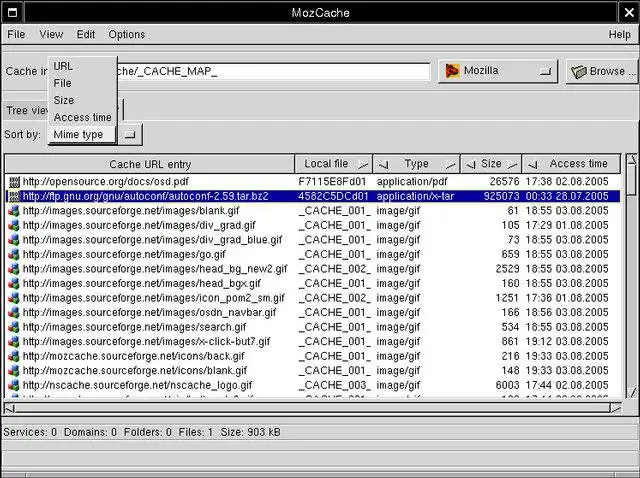The image size is (640, 478).
Task: Choose Mime type in the sort popup
Action: click(82, 134)
